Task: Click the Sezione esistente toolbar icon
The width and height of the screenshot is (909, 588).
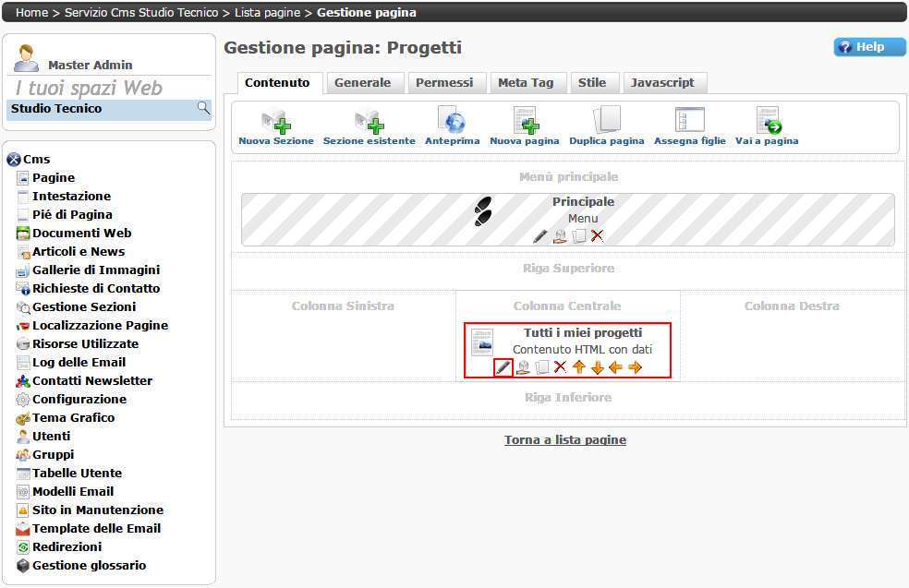Action: 369,122
